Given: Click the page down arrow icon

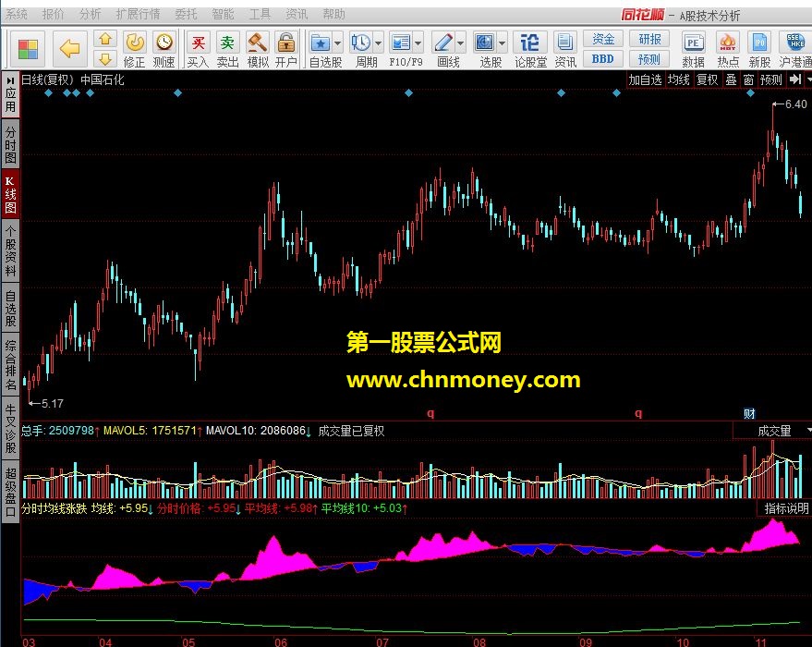Looking at the screenshot, I should [105, 59].
